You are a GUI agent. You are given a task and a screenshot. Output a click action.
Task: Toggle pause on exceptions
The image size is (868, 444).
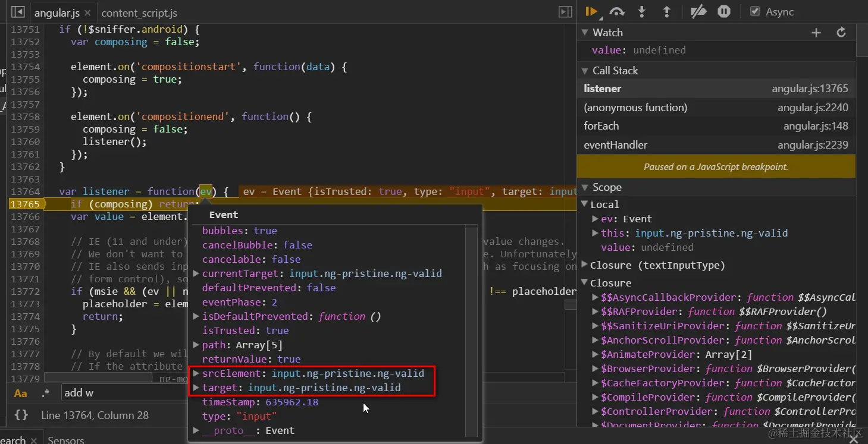point(724,12)
